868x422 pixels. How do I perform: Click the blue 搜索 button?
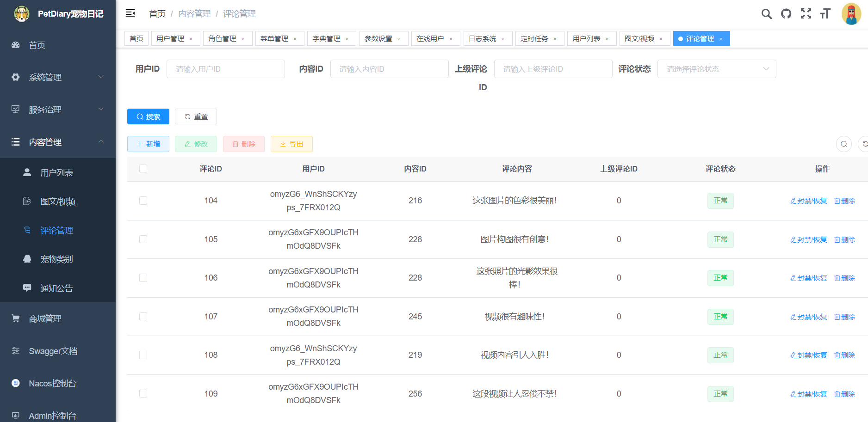coord(148,116)
